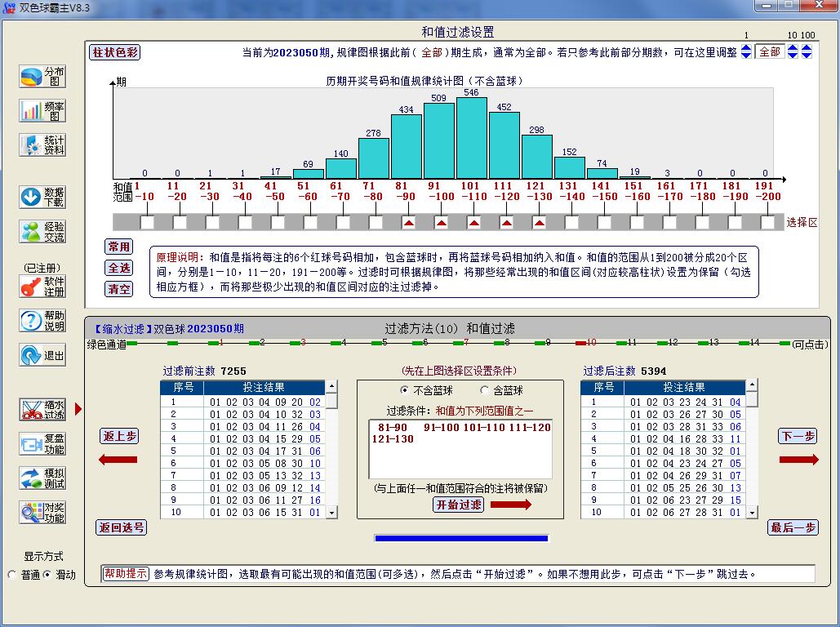Open 统计资料 statistics data
Image resolution: width=840 pixels, height=627 pixels.
pyautogui.click(x=42, y=145)
